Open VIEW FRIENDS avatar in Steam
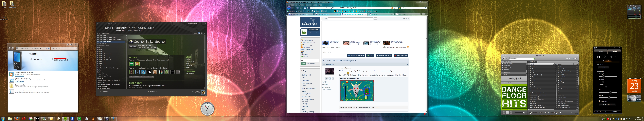The height and width of the screenshot is (121, 644). click(x=203, y=93)
